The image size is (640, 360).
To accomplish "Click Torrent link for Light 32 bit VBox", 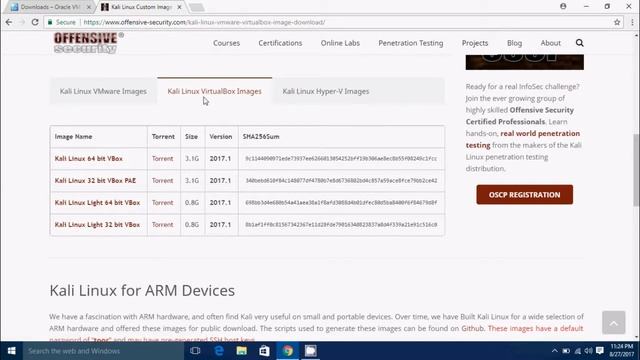I will (x=162, y=224).
